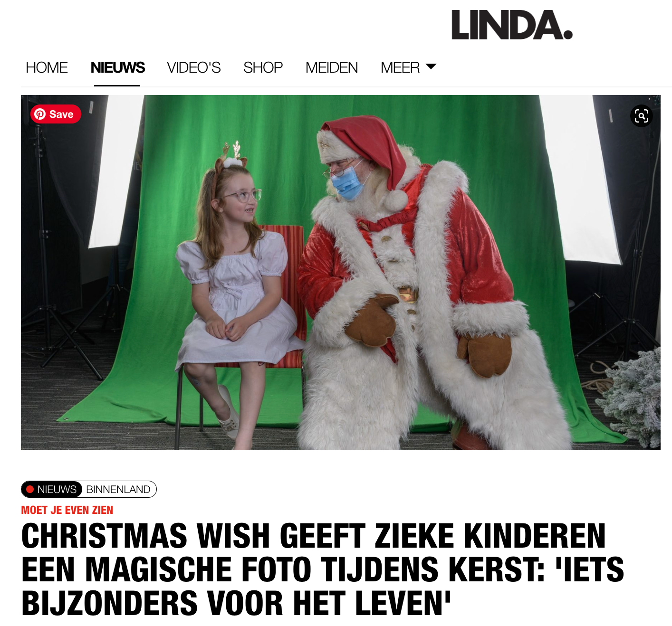Click the Pinterest logo in Save button
672x626 pixels.
click(x=40, y=114)
